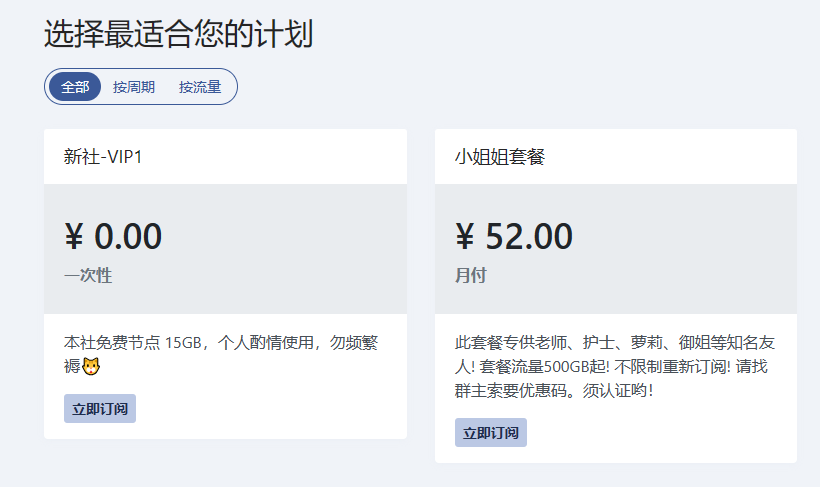Click the ¥ 0.00 price
Image resolution: width=820 pixels, height=487 pixels.
pyautogui.click(x=113, y=236)
